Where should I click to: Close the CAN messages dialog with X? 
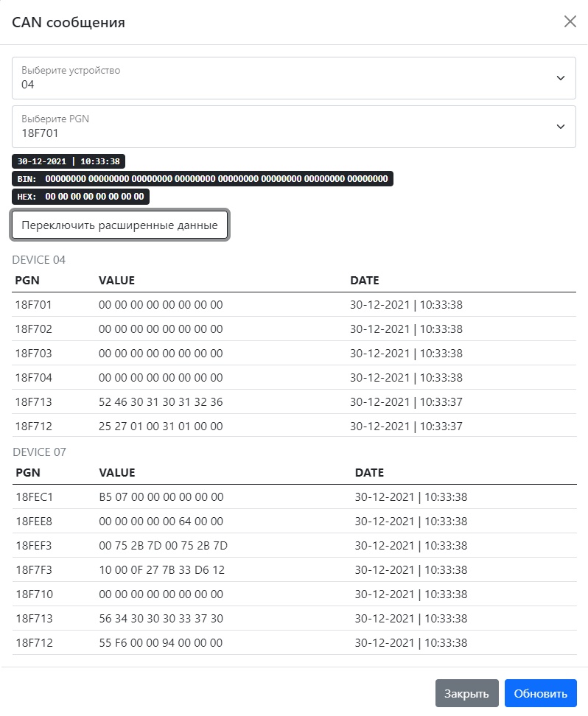[x=570, y=21]
